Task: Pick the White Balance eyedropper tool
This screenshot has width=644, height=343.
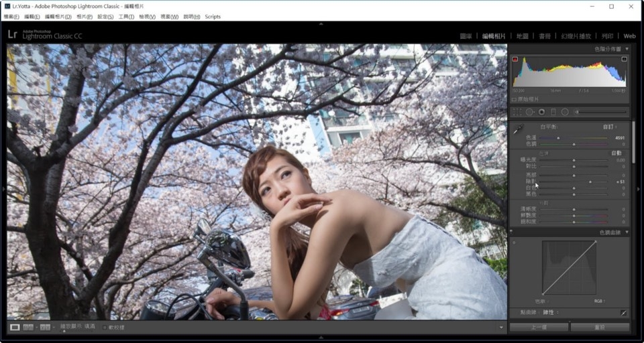Action: 519,129
